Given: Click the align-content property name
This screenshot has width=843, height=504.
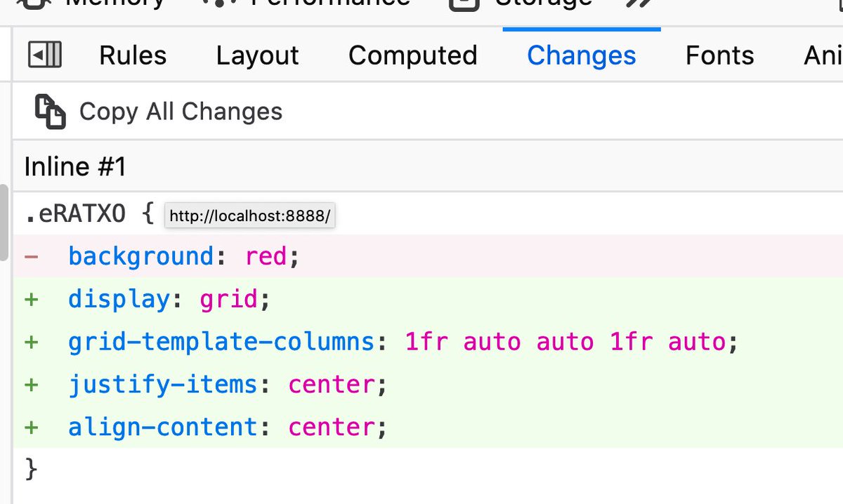Looking at the screenshot, I should click(163, 427).
